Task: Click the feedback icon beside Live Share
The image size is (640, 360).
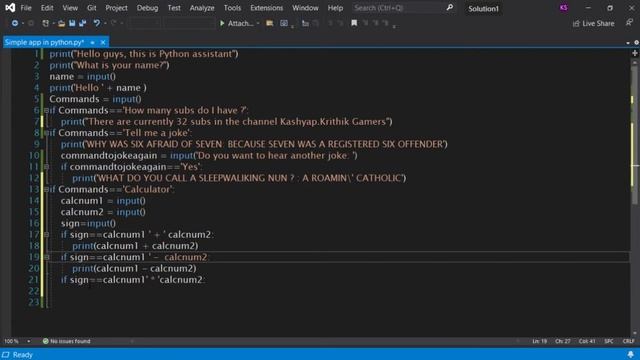Action: (x=629, y=23)
